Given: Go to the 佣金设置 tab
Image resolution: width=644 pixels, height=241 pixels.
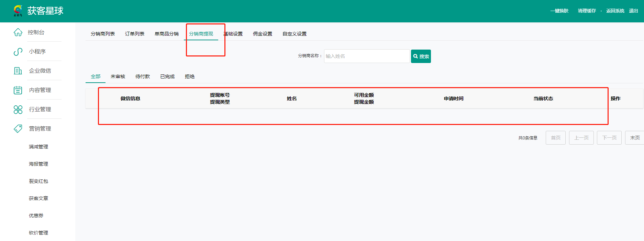Looking at the screenshot, I should [262, 34].
